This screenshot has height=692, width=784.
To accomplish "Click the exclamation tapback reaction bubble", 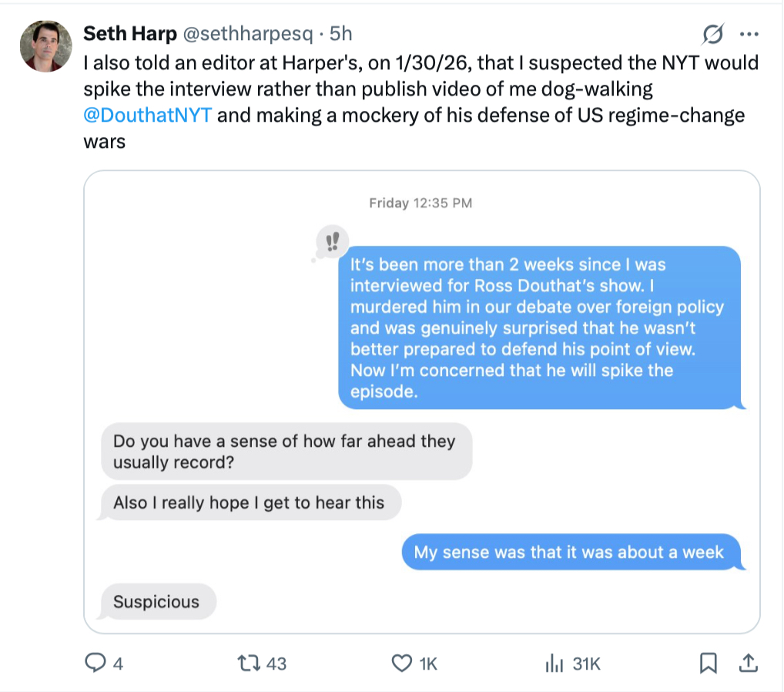I will pyautogui.click(x=332, y=243).
